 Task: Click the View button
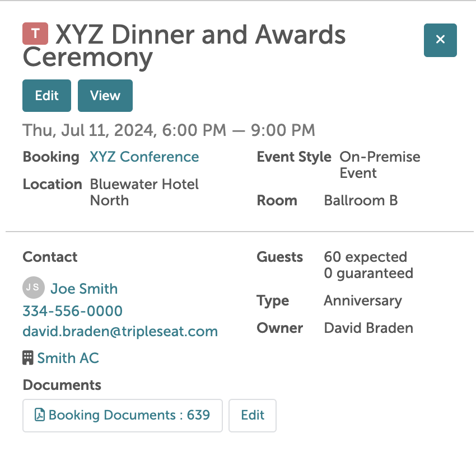point(105,96)
